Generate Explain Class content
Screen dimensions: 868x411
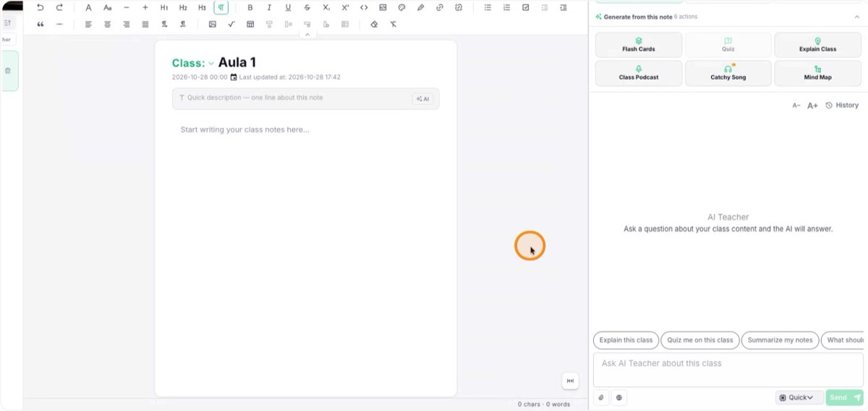click(818, 45)
